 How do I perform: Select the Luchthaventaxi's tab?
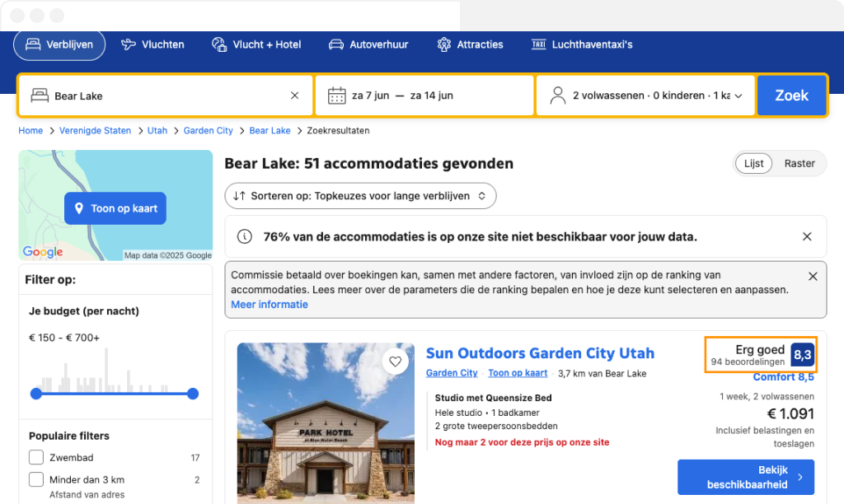(x=582, y=44)
